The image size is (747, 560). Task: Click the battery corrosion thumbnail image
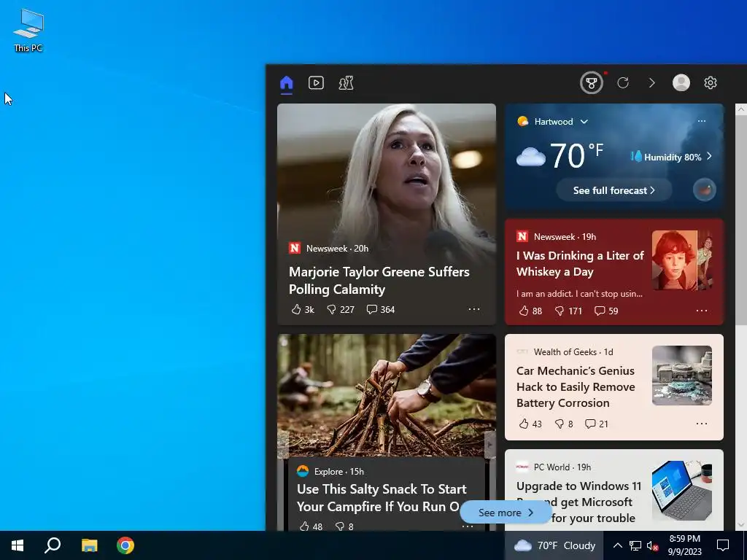(682, 376)
